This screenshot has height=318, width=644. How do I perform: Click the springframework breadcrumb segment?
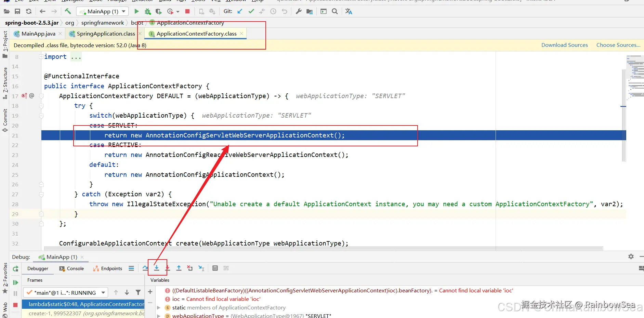pos(103,23)
